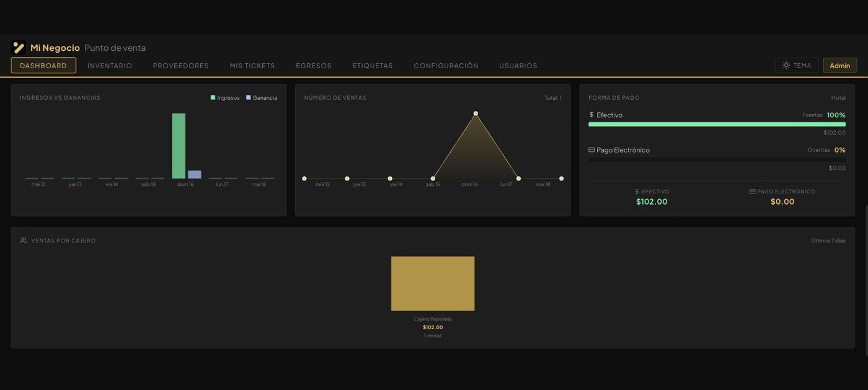Screen dimensions: 868x390
Task: Click the sun icon in Tema button
Action: [786, 65]
